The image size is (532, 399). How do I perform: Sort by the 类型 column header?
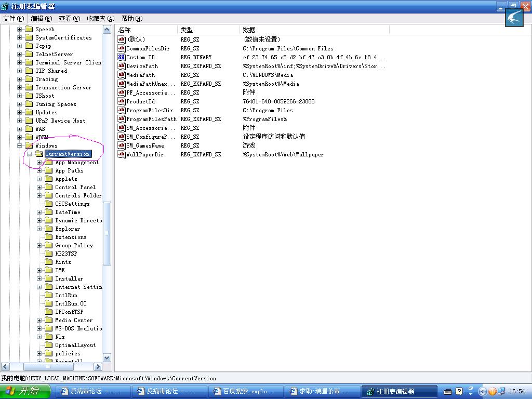208,30
